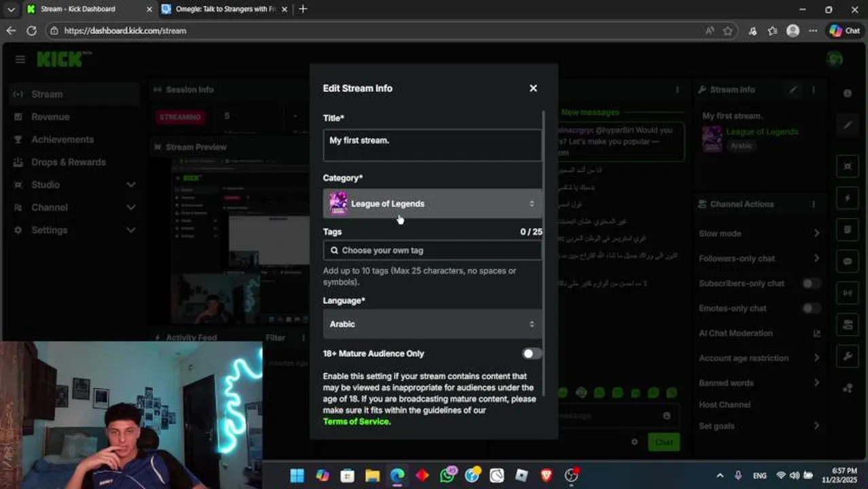Image resolution: width=868 pixels, height=489 pixels.
Task: Open the profile avatar in the dashboard header
Action: [835, 59]
